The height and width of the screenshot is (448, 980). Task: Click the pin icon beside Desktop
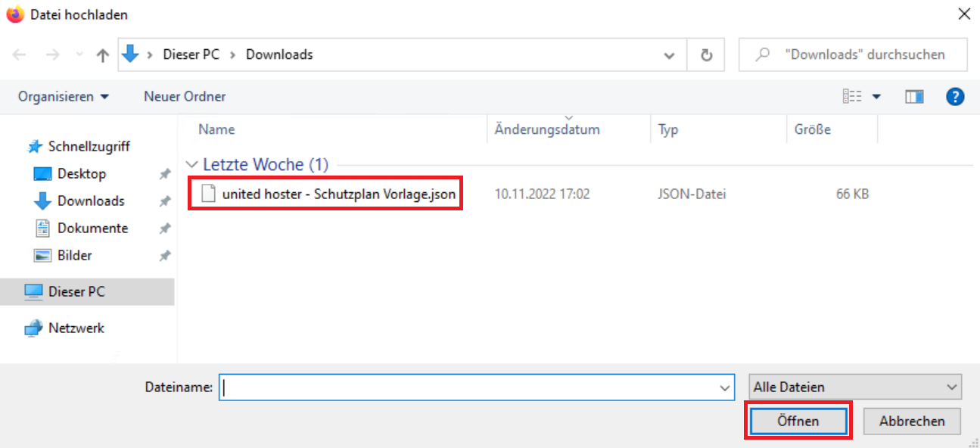coord(164,174)
